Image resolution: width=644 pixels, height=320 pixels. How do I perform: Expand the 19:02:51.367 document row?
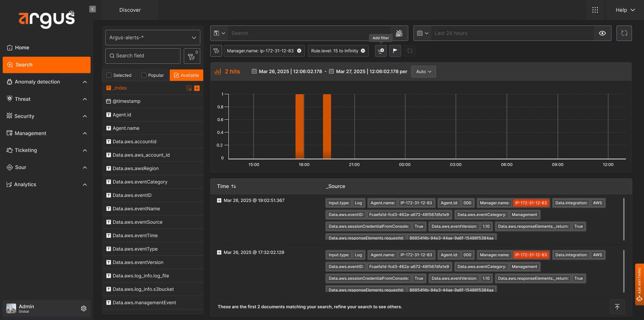point(219,200)
